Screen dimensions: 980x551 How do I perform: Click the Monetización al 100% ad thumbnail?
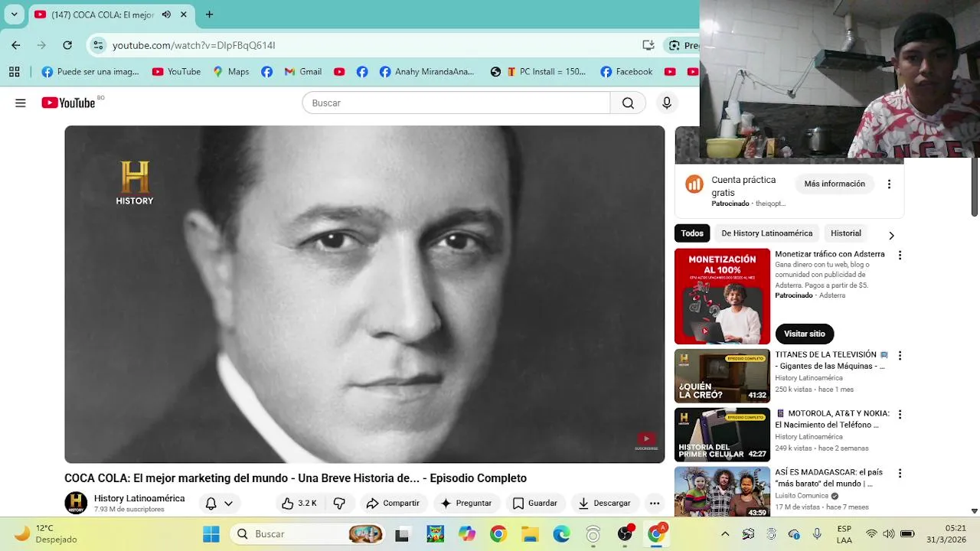pos(722,296)
